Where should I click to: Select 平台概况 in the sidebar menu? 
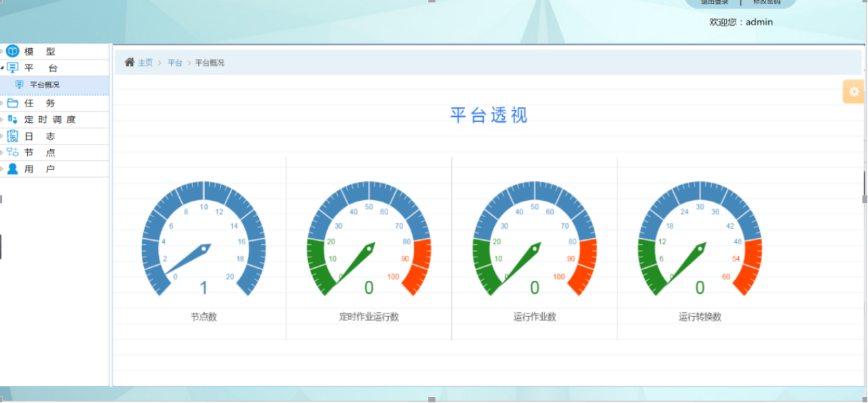[x=42, y=85]
